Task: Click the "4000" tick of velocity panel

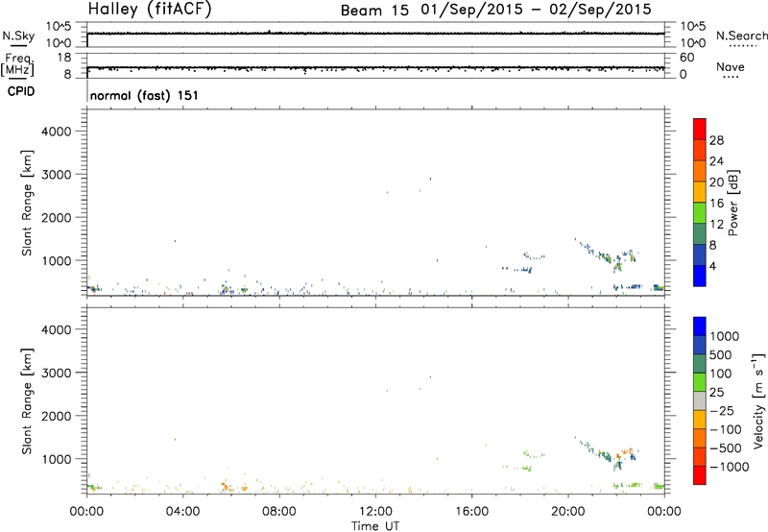Action: 56,329
